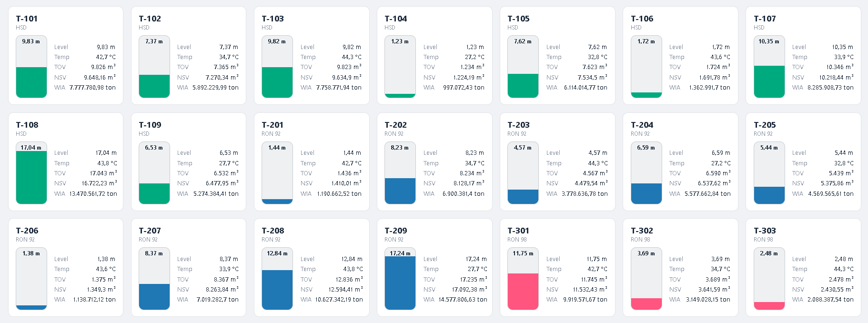Click WIA value 14.577.806,63 ton
The height and width of the screenshot is (323, 868).
tap(463, 300)
